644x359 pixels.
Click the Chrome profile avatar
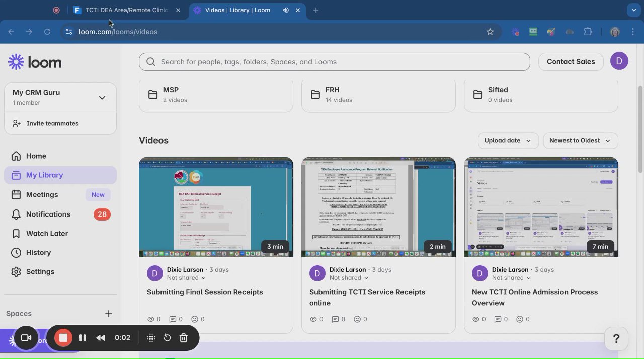[x=615, y=32]
